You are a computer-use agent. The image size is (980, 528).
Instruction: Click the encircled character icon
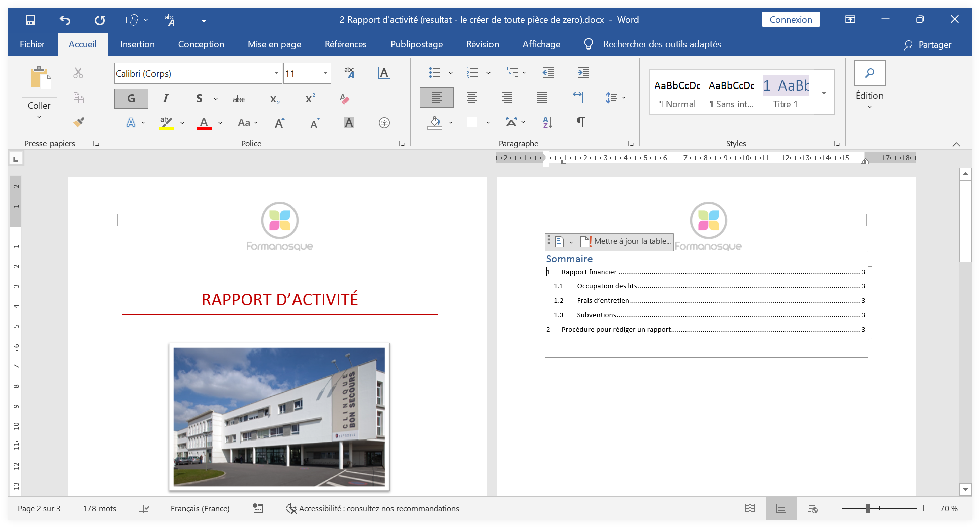coord(384,123)
